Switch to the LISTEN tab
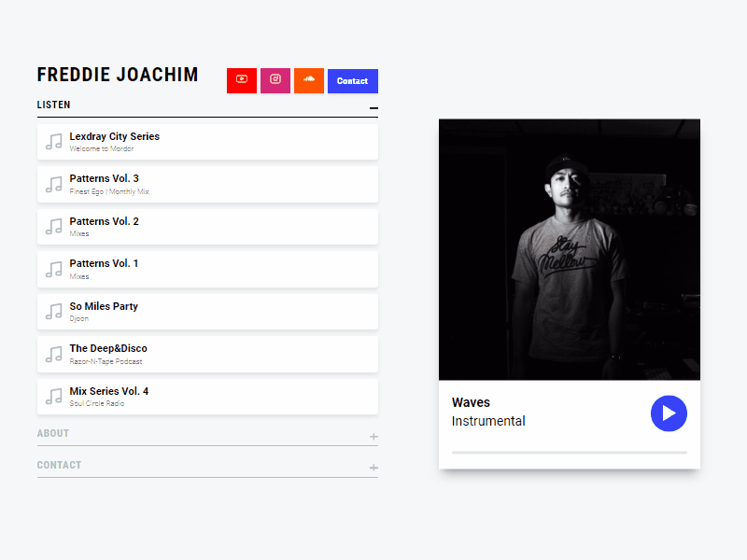 click(x=53, y=105)
